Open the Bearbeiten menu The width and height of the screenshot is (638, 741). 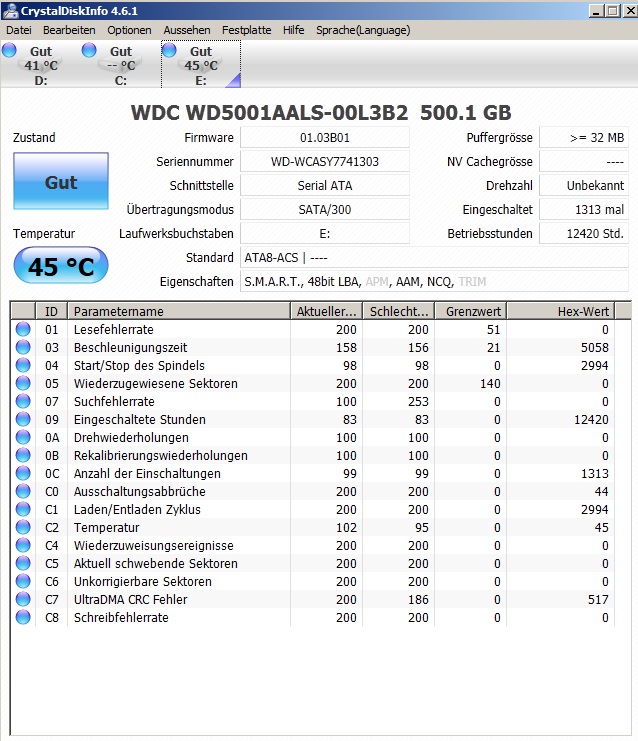[x=69, y=30]
